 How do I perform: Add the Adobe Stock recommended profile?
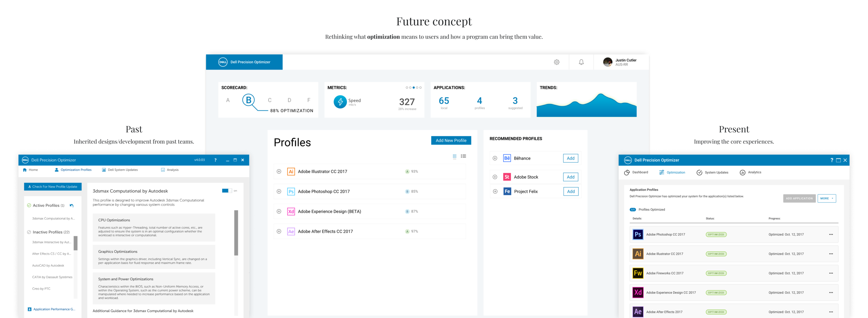[571, 177]
